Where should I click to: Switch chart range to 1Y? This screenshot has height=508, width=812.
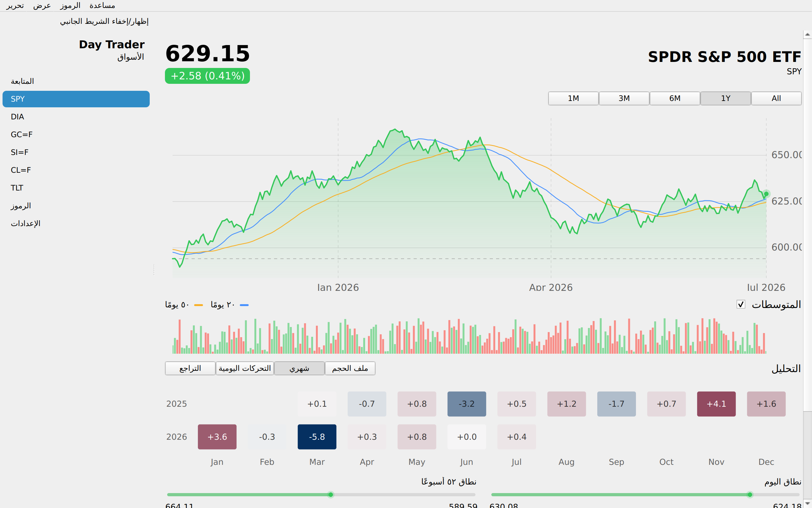725,98
